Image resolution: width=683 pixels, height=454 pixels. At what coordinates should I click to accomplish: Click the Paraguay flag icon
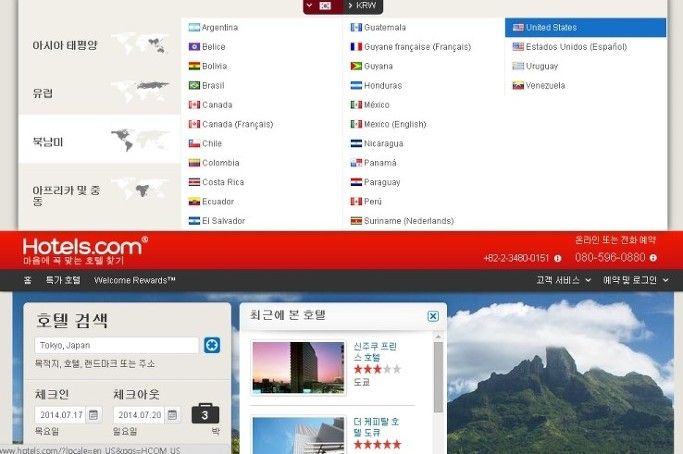pyautogui.click(x=356, y=182)
